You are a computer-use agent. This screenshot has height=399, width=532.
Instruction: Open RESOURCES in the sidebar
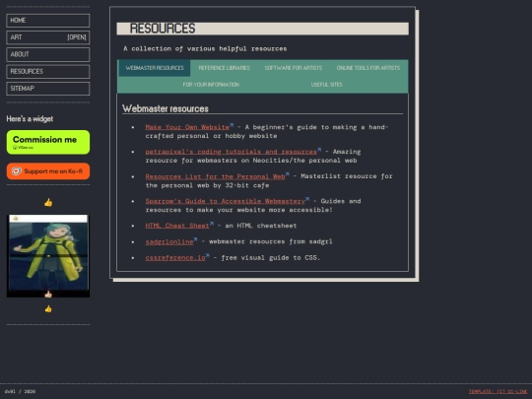(x=48, y=71)
